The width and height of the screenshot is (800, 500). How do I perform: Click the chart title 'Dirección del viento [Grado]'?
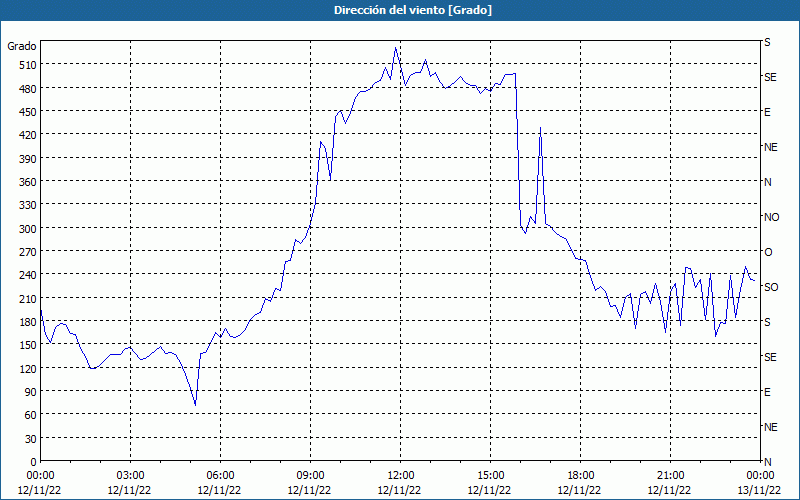(399, 9)
